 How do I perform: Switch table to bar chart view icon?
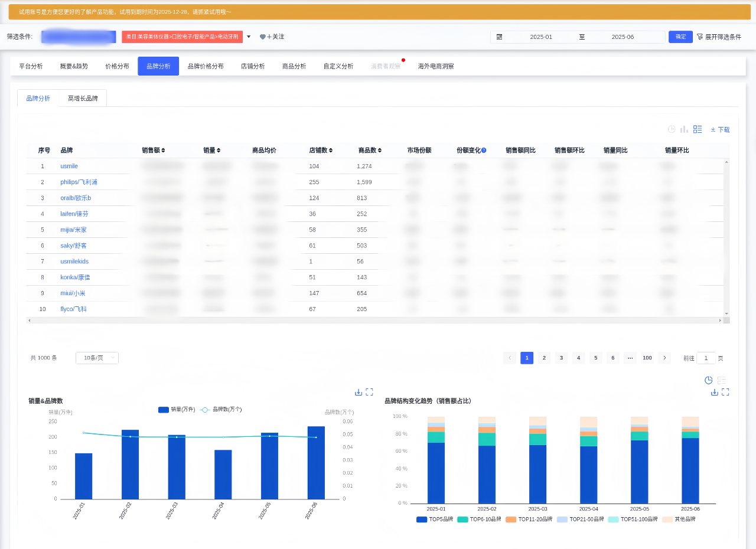[x=685, y=129]
